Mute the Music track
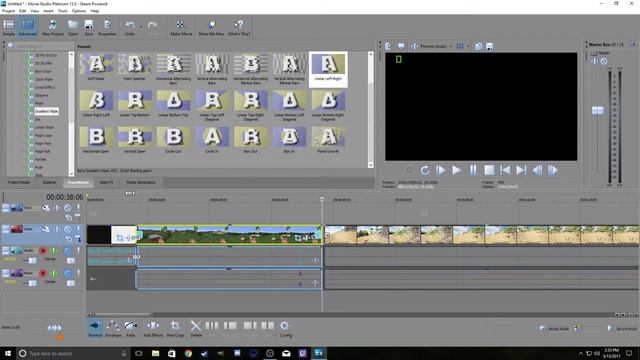Viewport: 640px width, 360px height. click(x=68, y=273)
